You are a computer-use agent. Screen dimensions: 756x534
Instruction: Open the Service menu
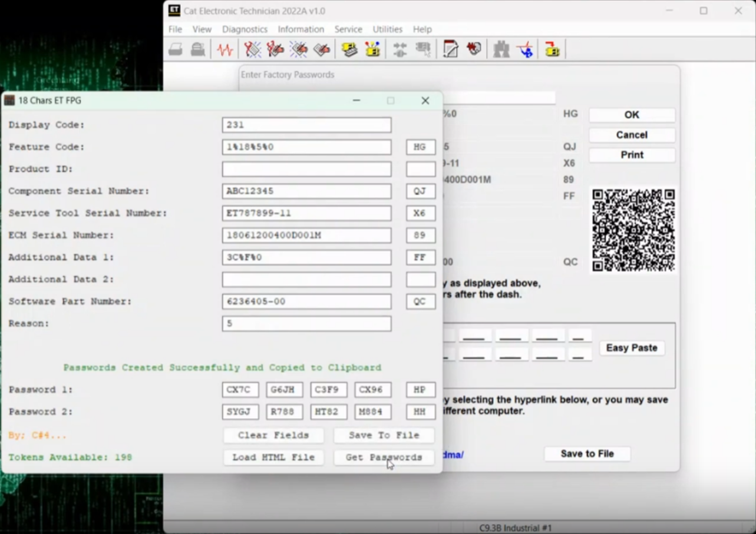[x=348, y=29]
